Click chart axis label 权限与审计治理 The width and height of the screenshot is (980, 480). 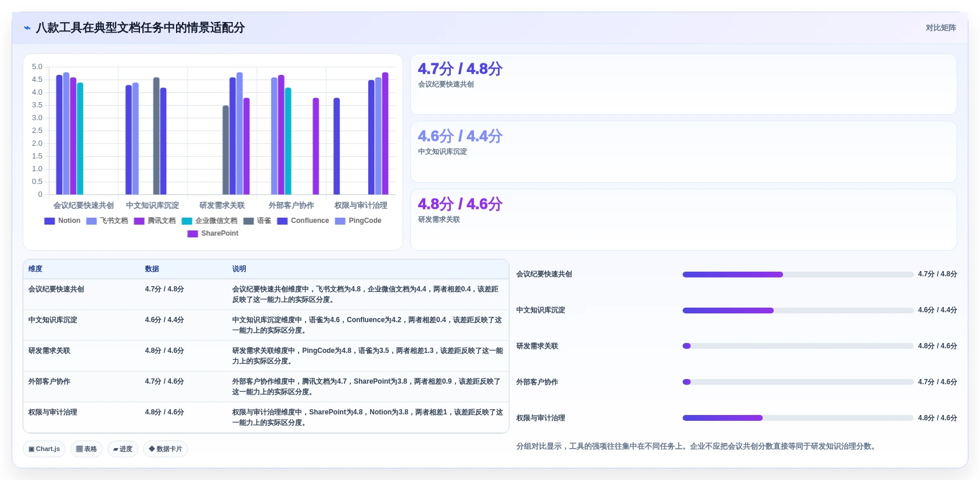pyautogui.click(x=361, y=205)
